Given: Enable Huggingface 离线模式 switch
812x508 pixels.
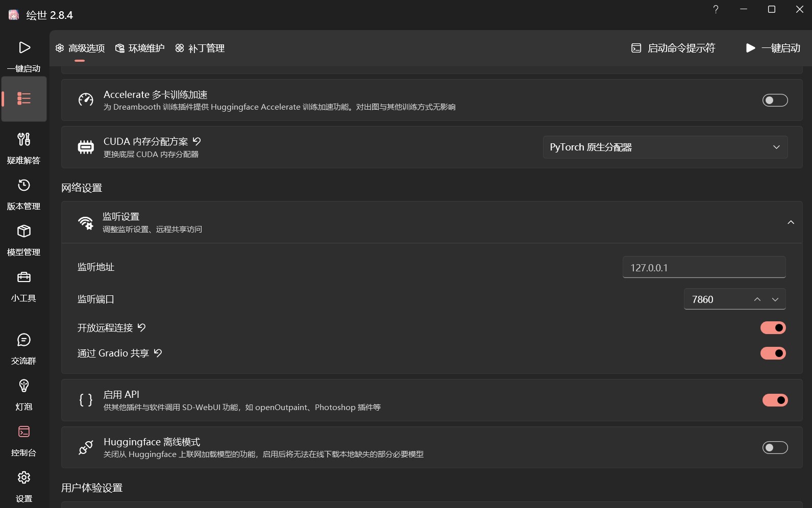Looking at the screenshot, I should pos(775,448).
